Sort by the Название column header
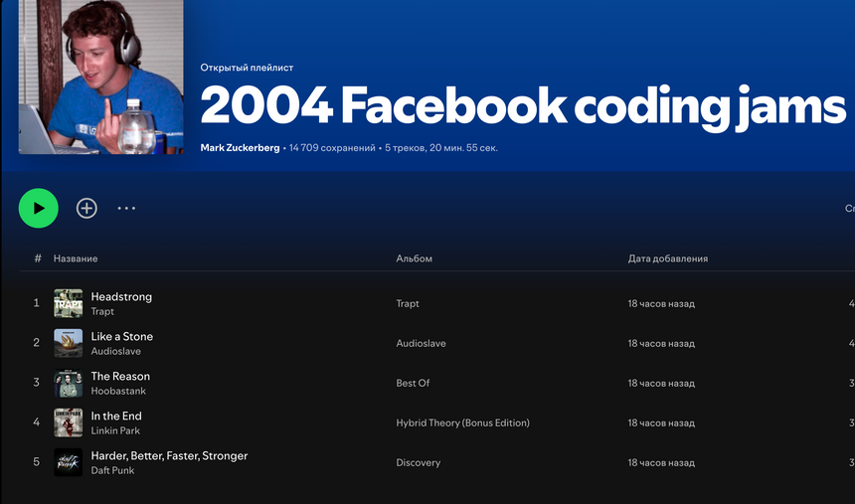 76,258
